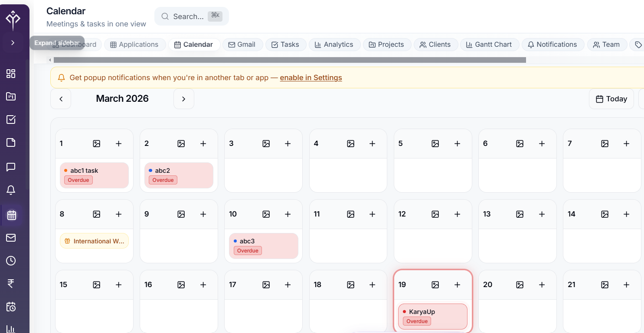
Task: Go to next month with right chevron
Action: pyautogui.click(x=183, y=99)
